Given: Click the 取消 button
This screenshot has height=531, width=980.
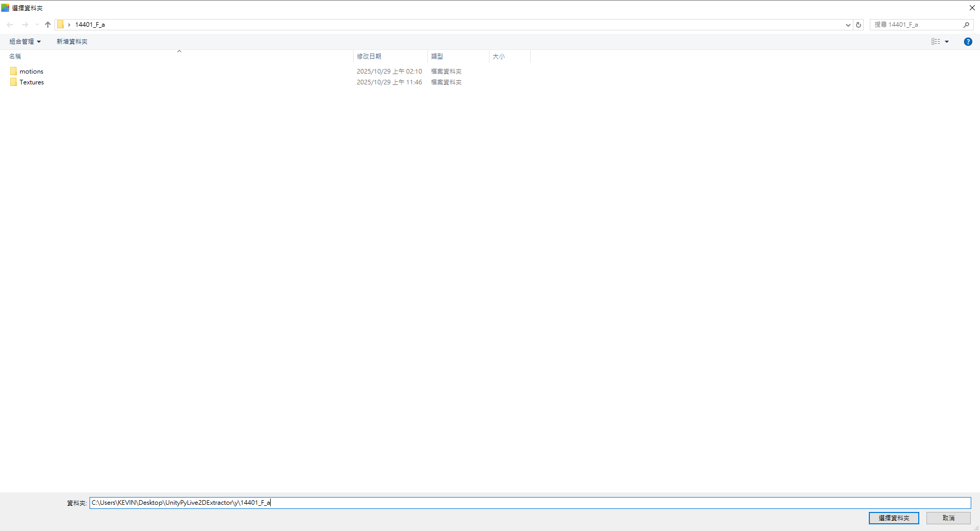Looking at the screenshot, I should point(948,518).
